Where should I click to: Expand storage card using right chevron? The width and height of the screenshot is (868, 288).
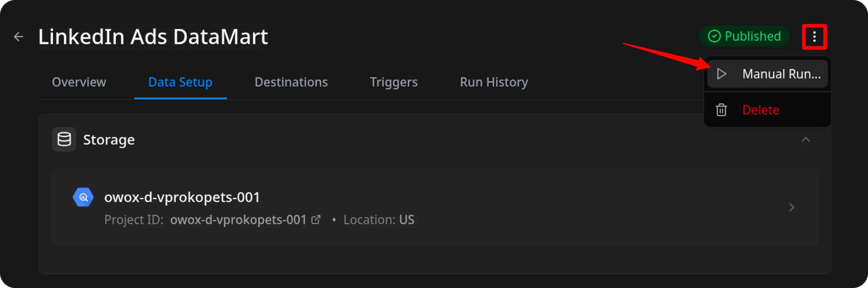791,207
